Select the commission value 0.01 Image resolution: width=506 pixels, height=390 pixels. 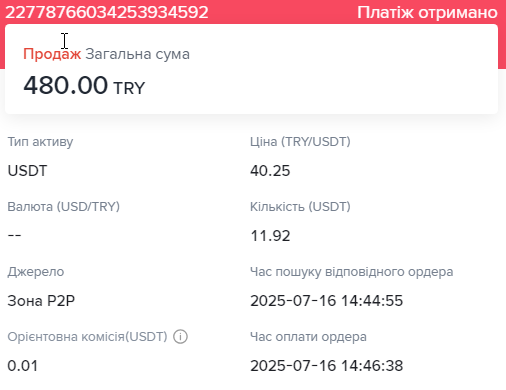(23, 366)
